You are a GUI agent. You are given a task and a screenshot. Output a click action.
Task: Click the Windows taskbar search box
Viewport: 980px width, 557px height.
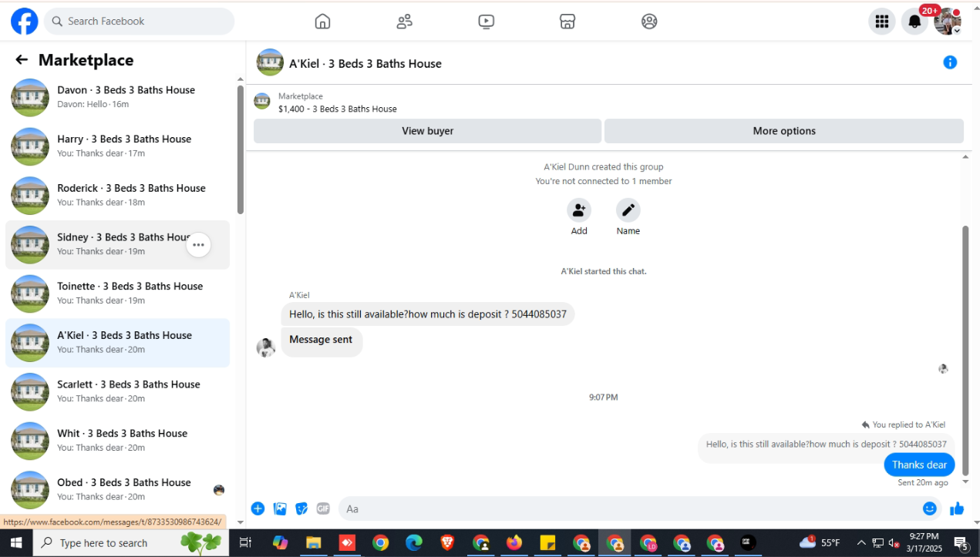131,542
